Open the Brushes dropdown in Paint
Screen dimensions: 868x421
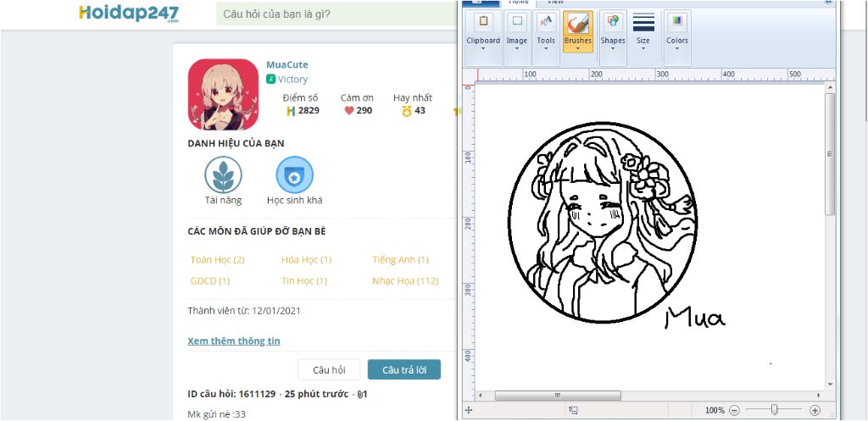click(578, 32)
